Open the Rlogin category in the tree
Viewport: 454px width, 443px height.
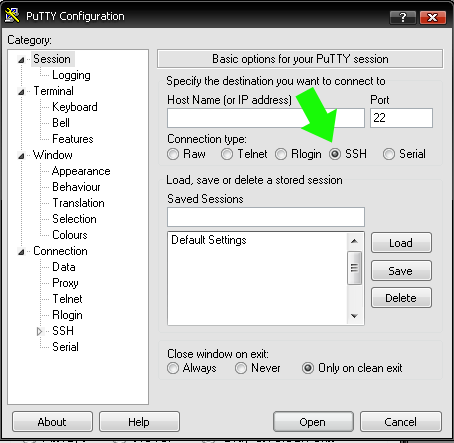(x=67, y=315)
